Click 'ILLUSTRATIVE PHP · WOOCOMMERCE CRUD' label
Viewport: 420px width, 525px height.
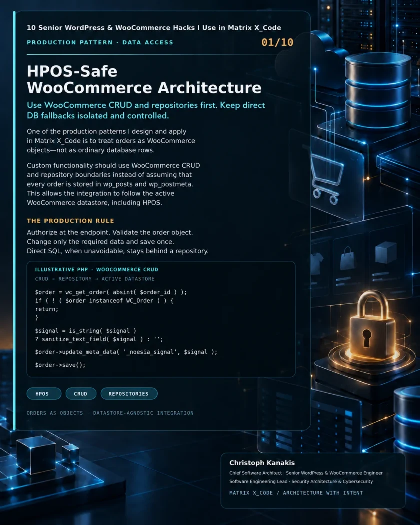pyautogui.click(x=97, y=269)
